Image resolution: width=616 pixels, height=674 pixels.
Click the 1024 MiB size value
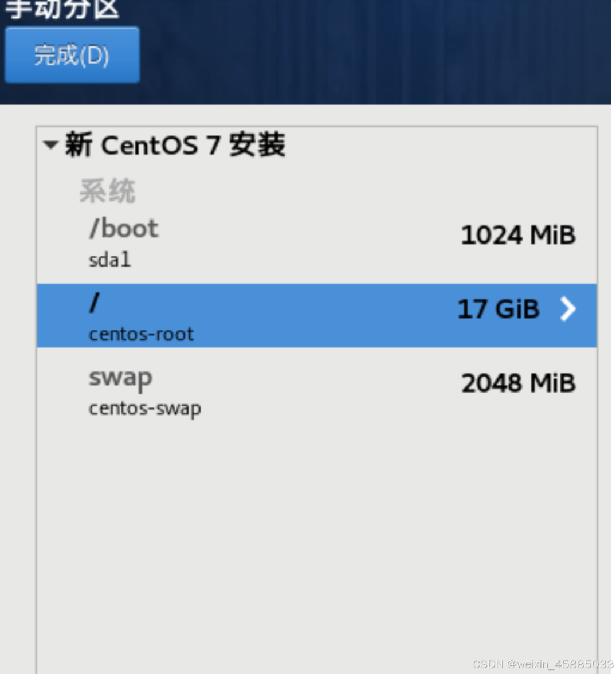coord(517,235)
